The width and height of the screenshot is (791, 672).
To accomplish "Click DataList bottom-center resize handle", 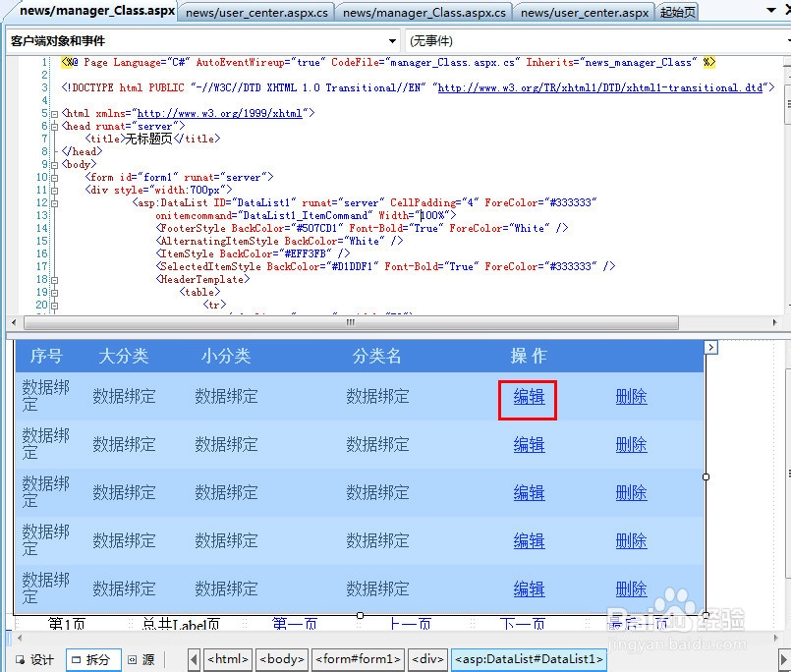I will 360,615.
